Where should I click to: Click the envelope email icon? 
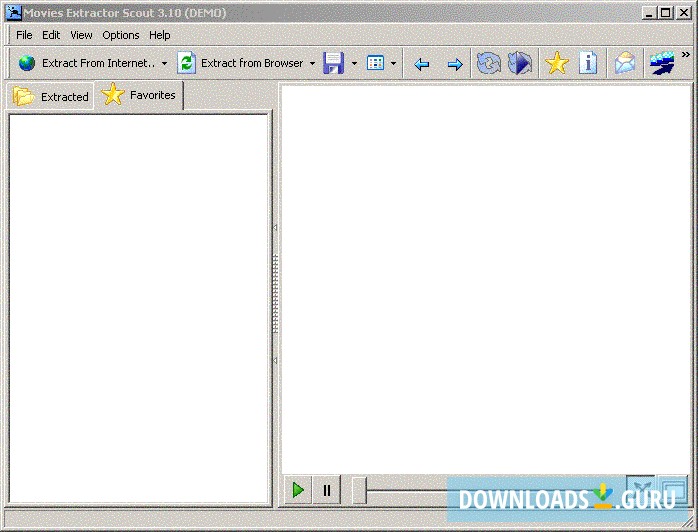tap(625, 63)
